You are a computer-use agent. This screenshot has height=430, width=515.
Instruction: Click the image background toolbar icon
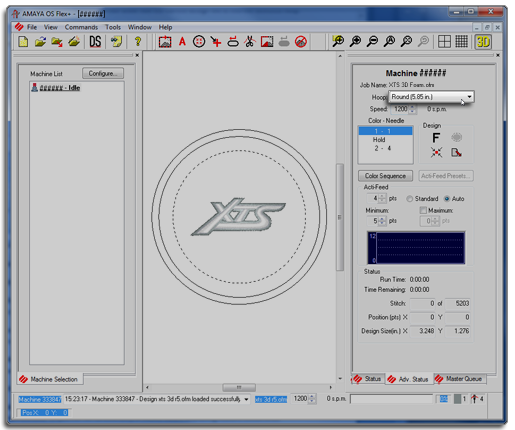point(267,42)
